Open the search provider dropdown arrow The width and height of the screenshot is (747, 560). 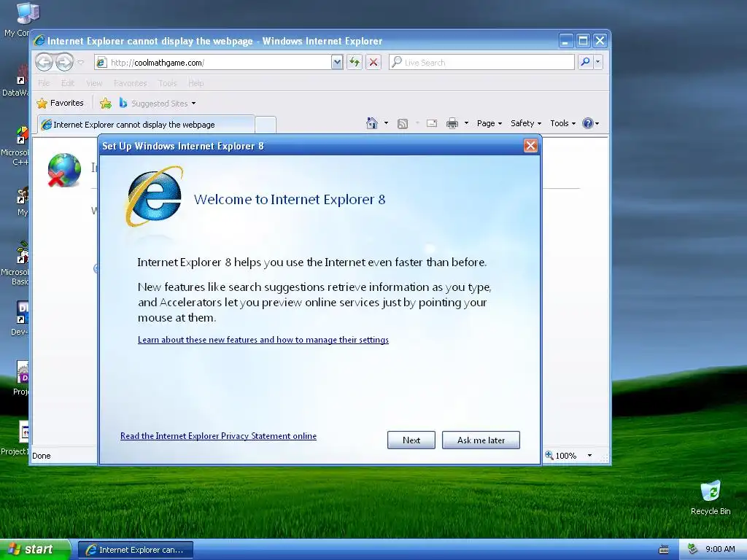click(598, 62)
